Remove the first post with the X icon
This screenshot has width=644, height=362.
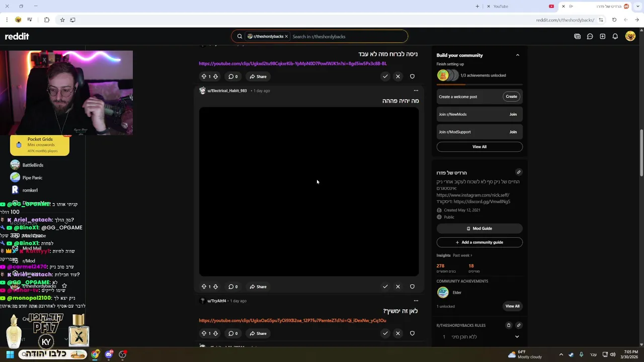click(x=397, y=76)
